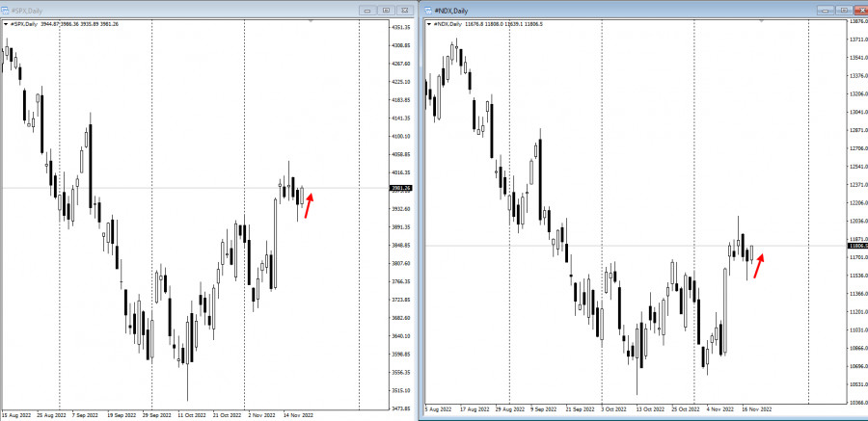Click the current price label 3981.26
Screen dimensions: 868x421
pos(401,188)
